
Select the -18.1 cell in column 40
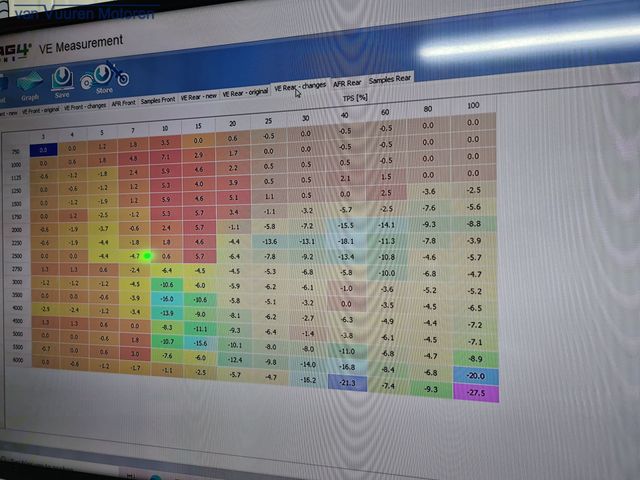point(346,241)
